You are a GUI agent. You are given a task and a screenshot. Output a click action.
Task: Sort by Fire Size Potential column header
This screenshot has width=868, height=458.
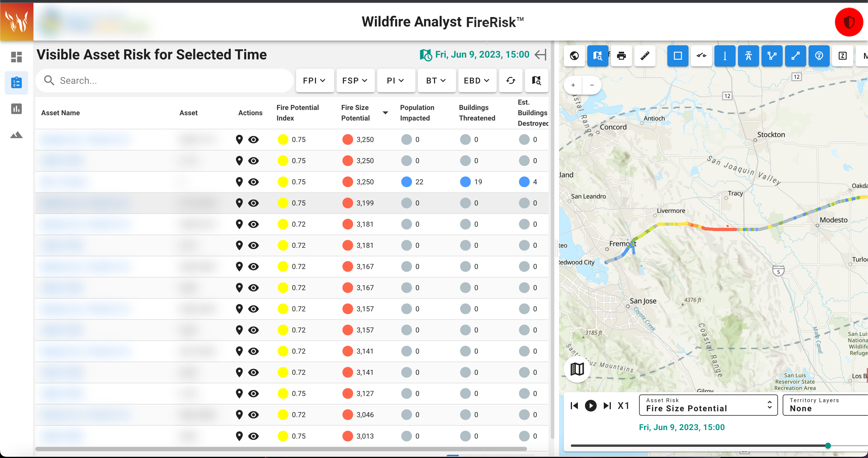coord(355,113)
